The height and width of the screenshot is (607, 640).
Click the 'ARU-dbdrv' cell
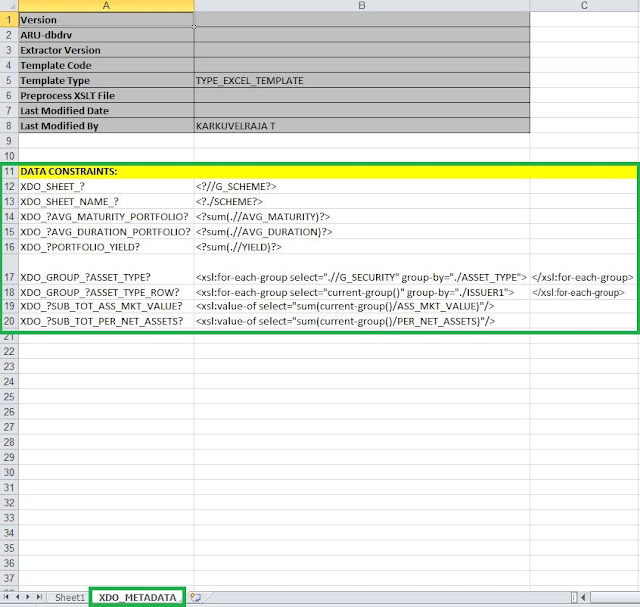coord(106,35)
